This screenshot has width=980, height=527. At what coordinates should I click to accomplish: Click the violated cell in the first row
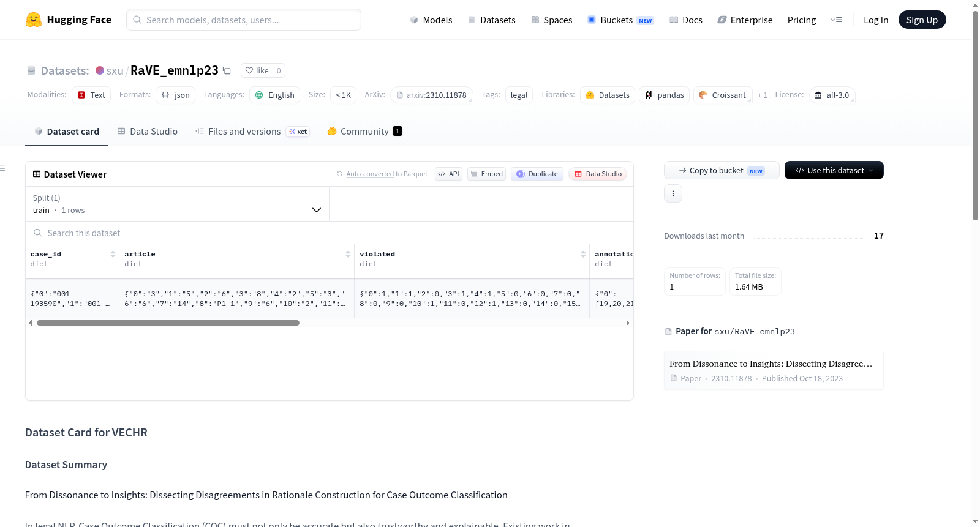(x=472, y=299)
